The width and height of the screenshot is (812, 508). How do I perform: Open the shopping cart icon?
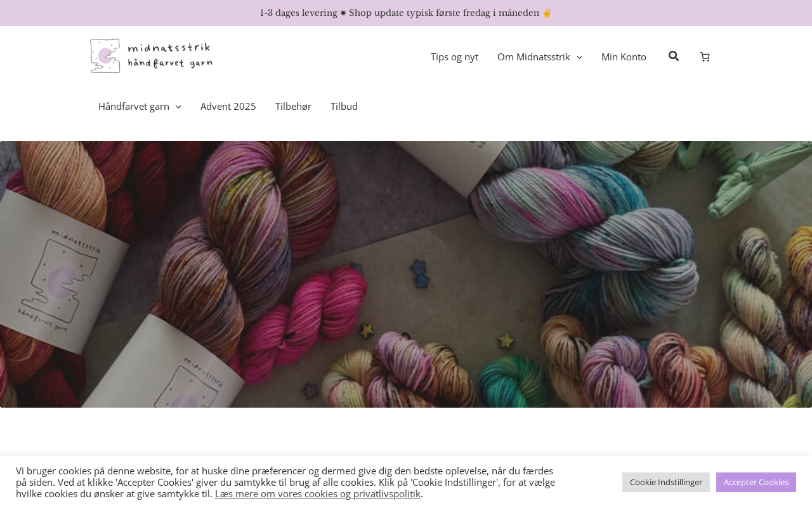705,57
